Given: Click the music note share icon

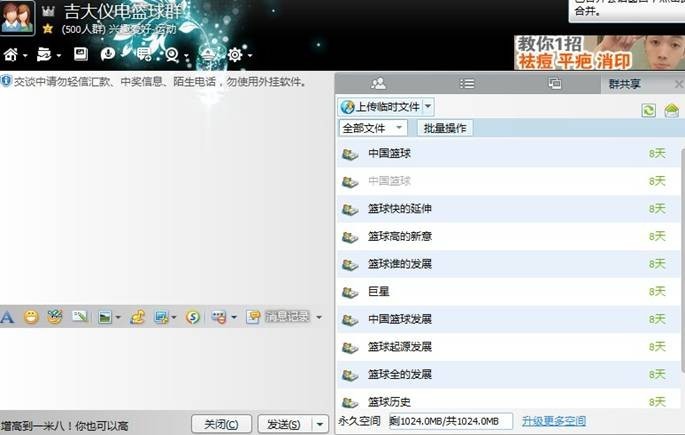Looking at the screenshot, I should [x=137, y=317].
